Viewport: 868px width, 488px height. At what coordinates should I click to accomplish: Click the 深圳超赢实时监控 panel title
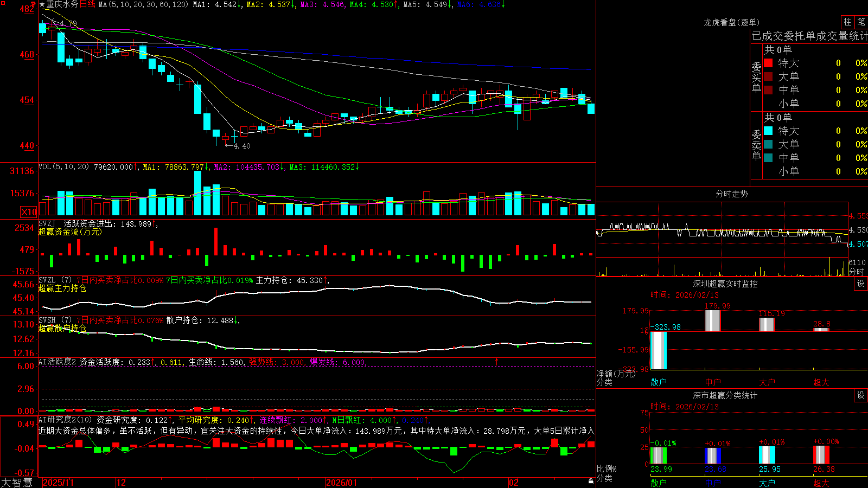[725, 284]
